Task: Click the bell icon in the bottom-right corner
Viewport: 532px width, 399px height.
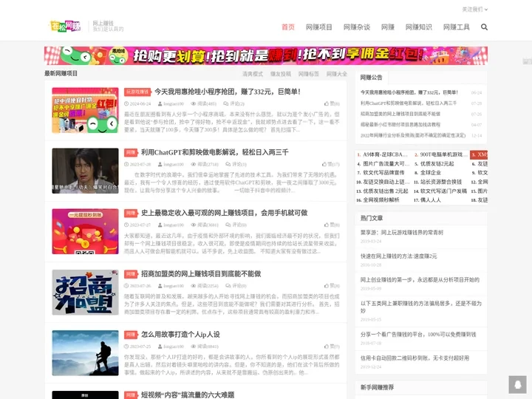Action: coord(517,384)
